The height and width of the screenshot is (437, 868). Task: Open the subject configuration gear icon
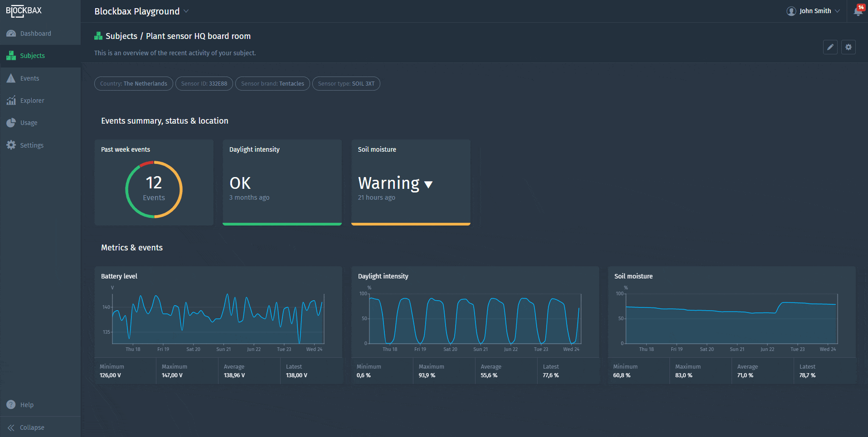(848, 47)
